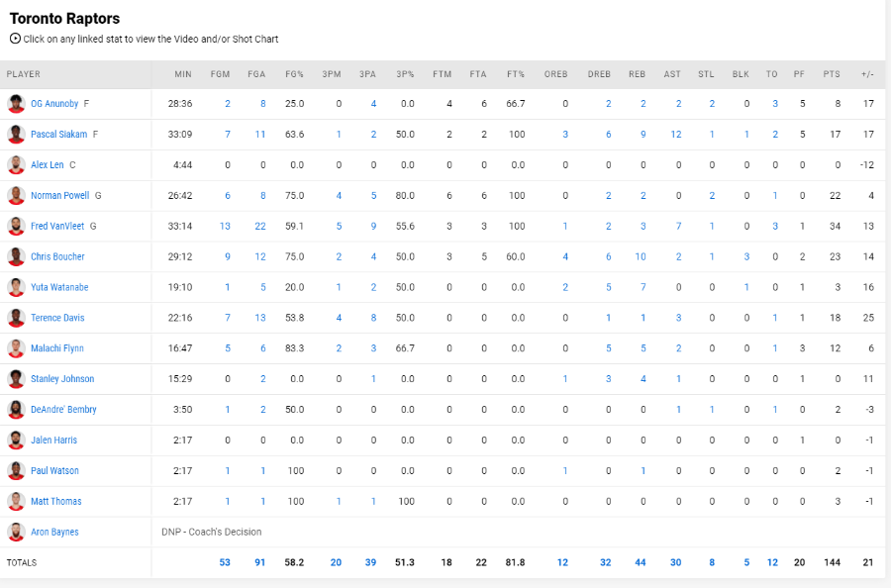View Pascal Siakam's 12 assists
This screenshot has height=588, width=891.
pos(675,134)
